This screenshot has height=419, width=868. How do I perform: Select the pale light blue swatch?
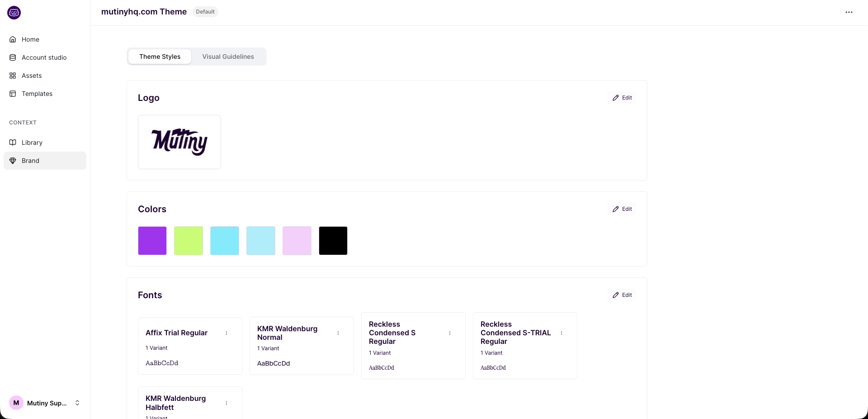pos(261,241)
